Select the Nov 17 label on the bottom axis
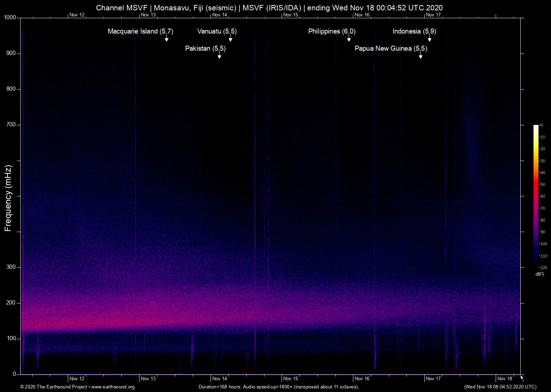This screenshot has width=551, height=392. (x=434, y=378)
